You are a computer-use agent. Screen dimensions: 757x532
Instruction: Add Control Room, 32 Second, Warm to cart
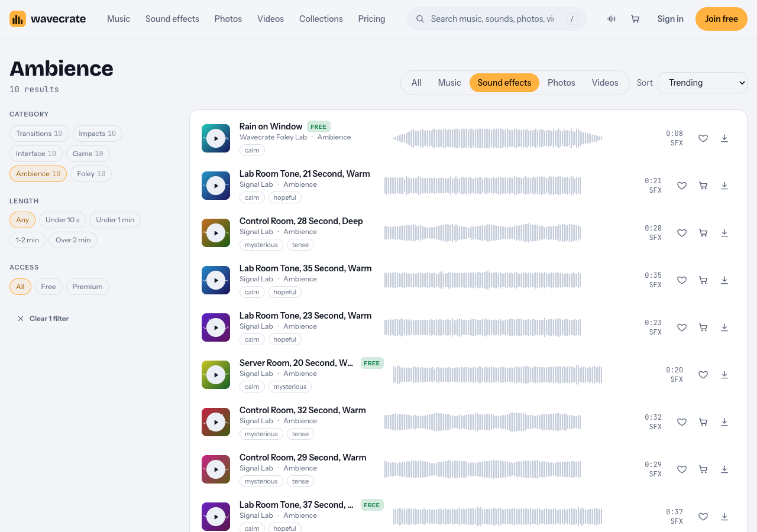point(703,422)
